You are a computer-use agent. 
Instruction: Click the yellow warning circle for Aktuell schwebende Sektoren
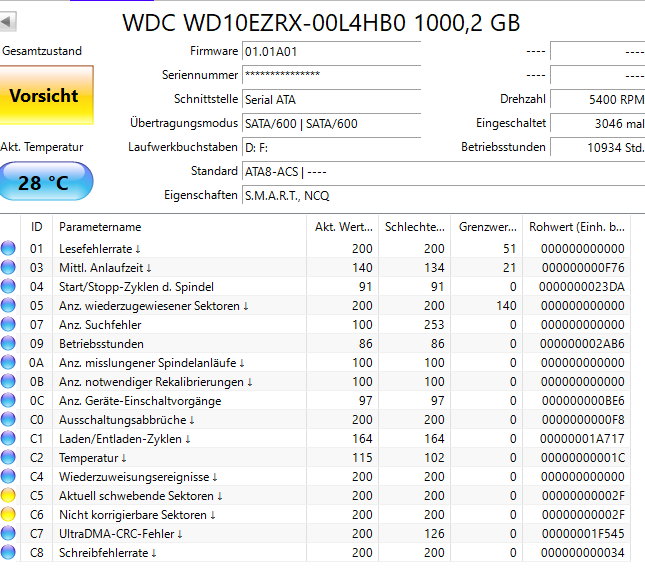click(x=8, y=495)
